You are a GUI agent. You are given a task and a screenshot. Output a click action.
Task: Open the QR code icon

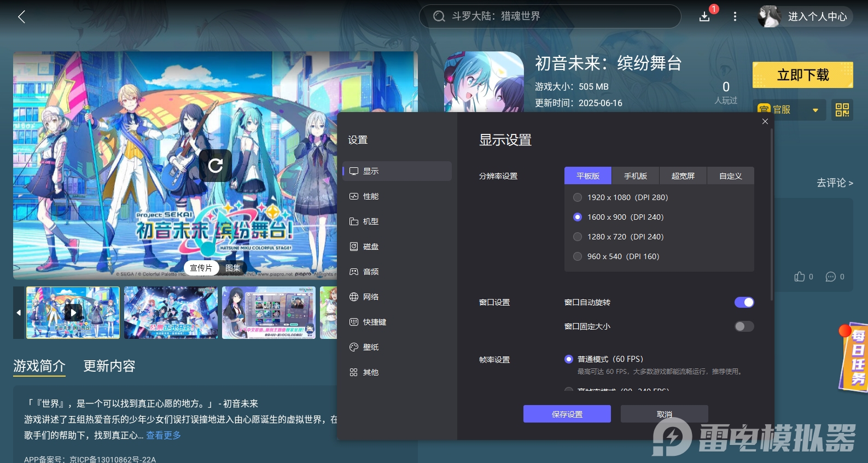pos(842,110)
